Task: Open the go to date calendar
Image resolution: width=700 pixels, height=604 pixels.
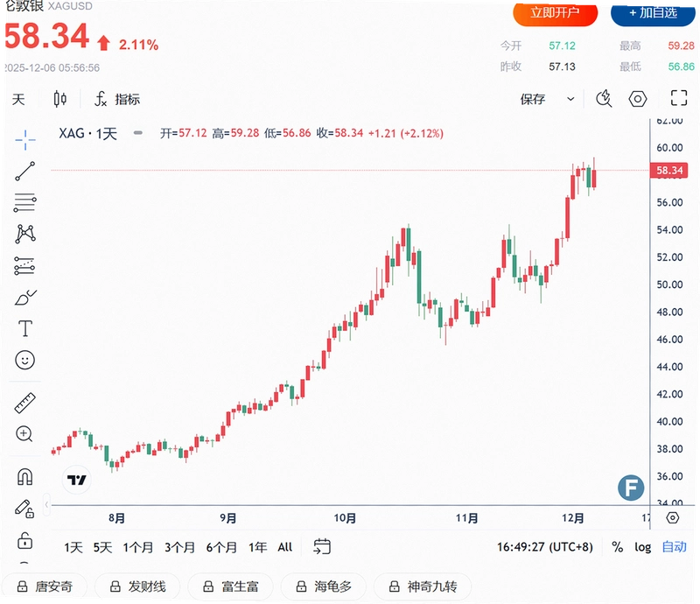Action: pos(322,546)
